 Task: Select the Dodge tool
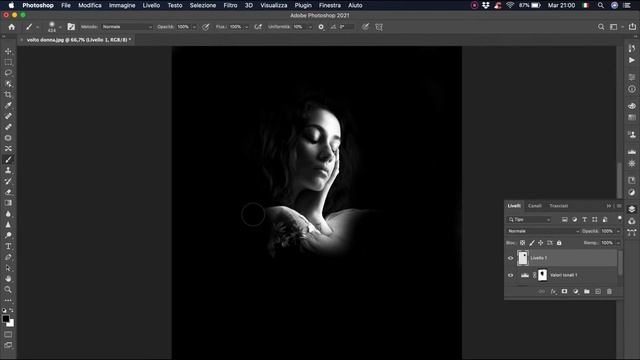click(8, 236)
